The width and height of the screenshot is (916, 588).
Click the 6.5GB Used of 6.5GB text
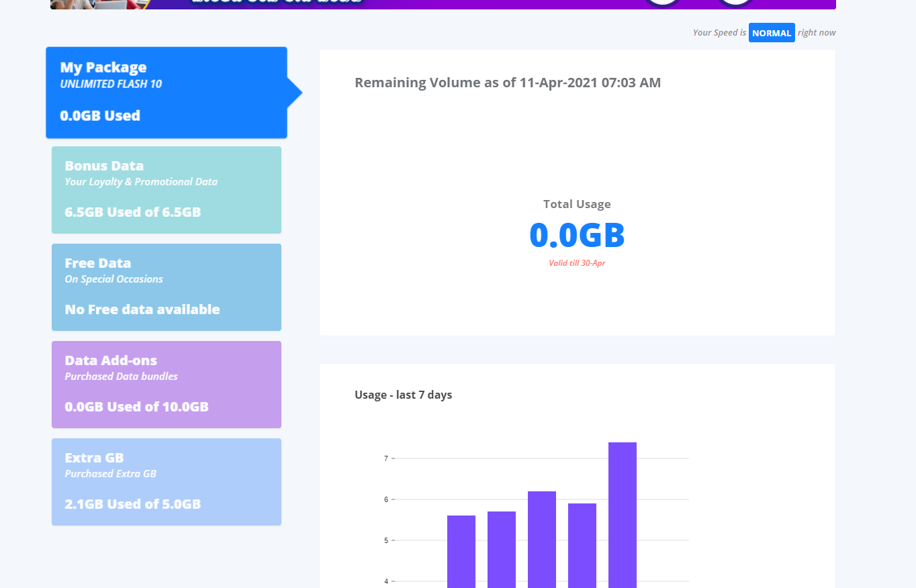pyautogui.click(x=133, y=212)
